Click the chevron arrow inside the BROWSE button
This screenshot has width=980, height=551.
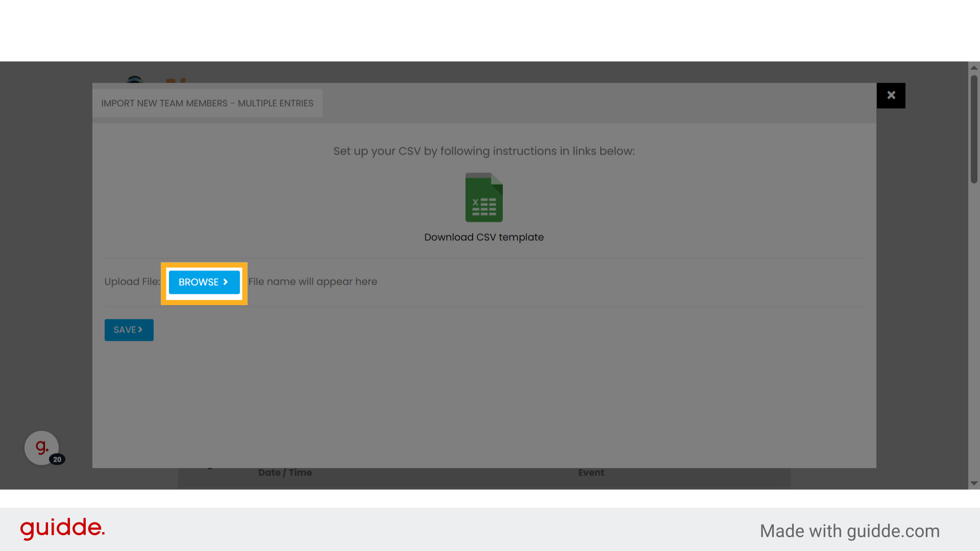click(x=225, y=282)
